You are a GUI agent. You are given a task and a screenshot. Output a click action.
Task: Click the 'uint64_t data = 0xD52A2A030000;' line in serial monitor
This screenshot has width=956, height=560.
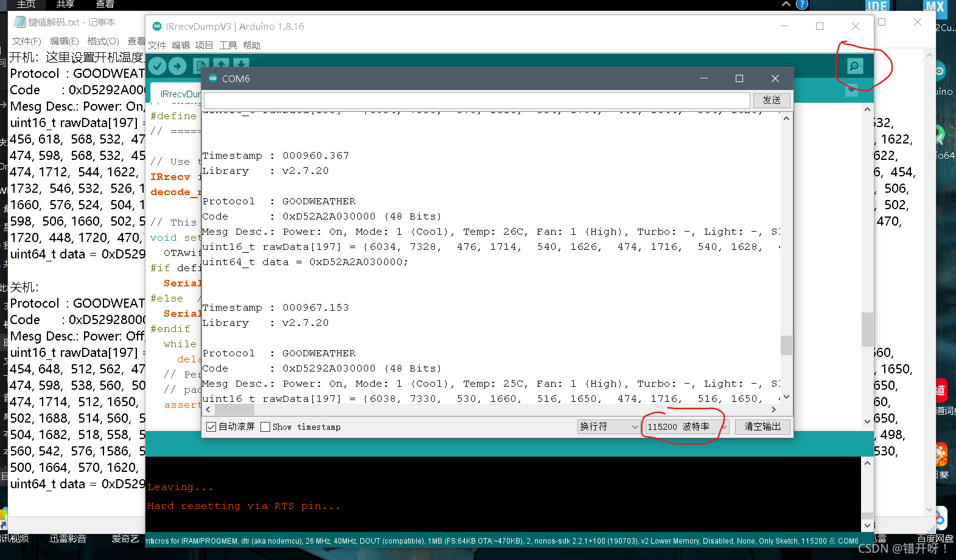(x=305, y=262)
